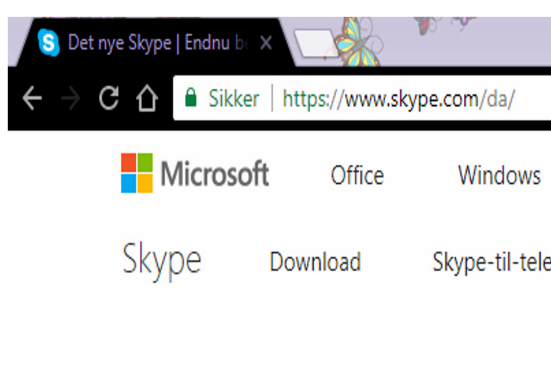Click the Microsoft four-color logo
The width and height of the screenshot is (551, 392).
click(x=137, y=173)
